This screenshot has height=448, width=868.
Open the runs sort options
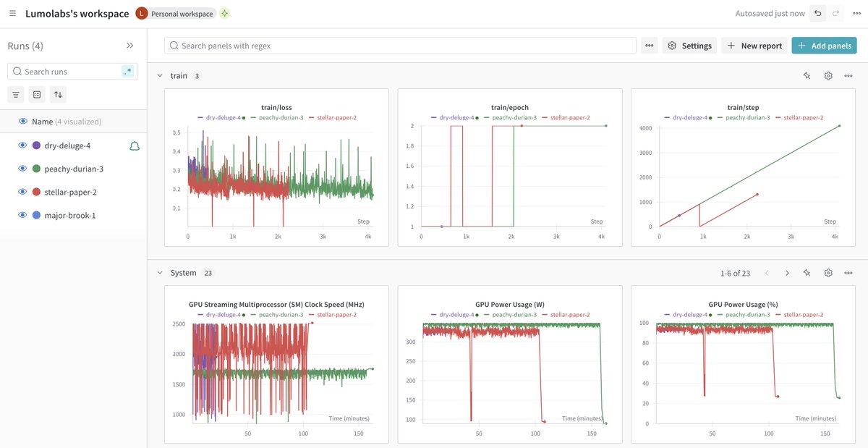pos(58,94)
